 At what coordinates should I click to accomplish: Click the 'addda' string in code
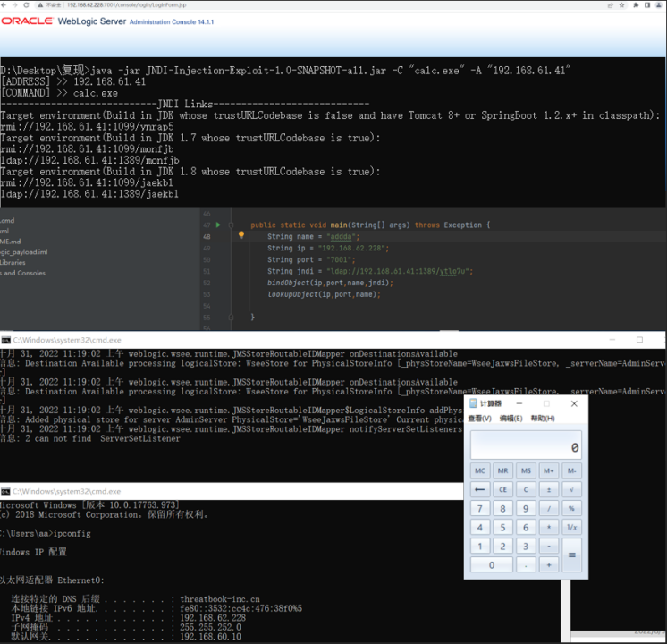342,237
